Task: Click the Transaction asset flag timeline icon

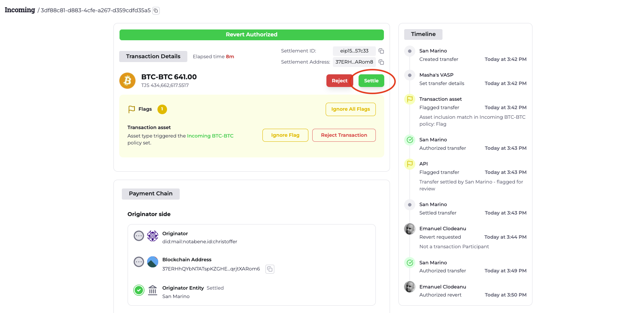Action: click(410, 99)
